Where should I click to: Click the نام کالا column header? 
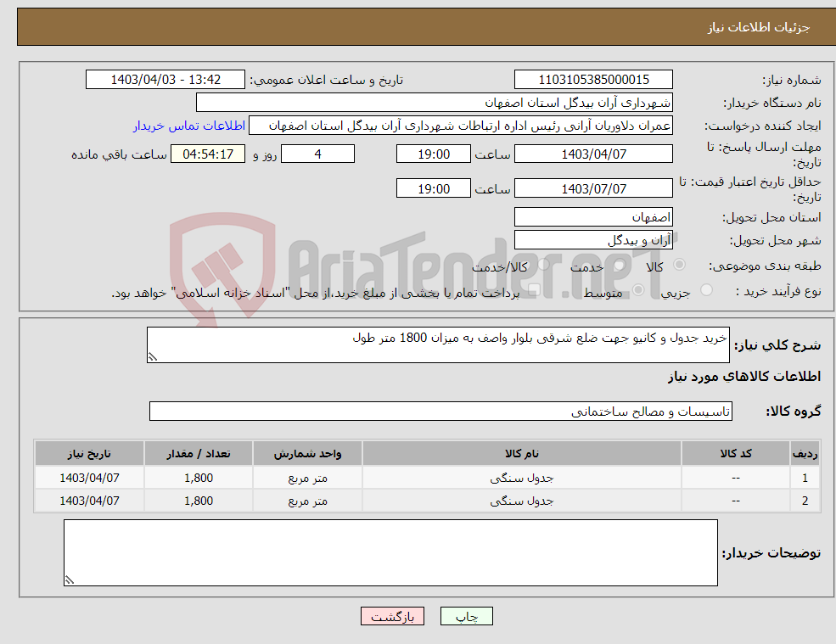click(522, 454)
